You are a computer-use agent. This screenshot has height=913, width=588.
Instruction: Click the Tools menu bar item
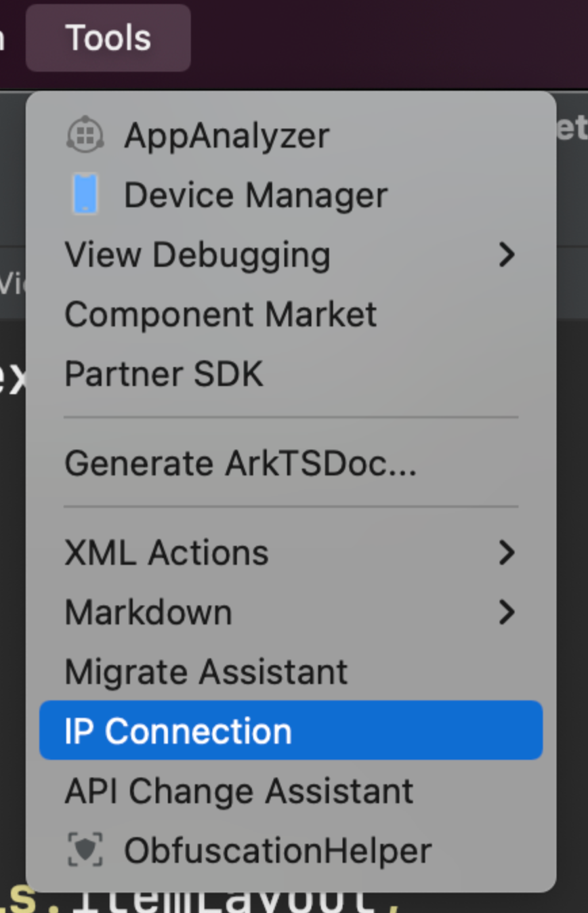coord(108,37)
